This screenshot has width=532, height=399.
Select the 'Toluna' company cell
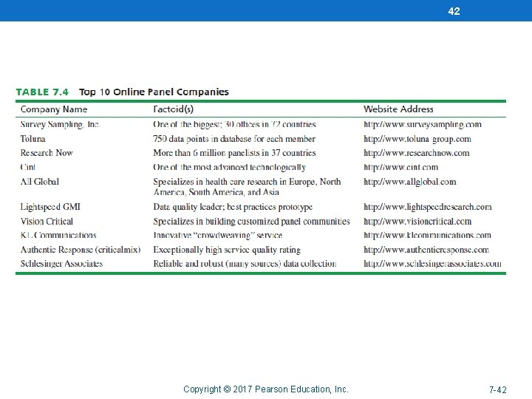pyautogui.click(x=33, y=139)
